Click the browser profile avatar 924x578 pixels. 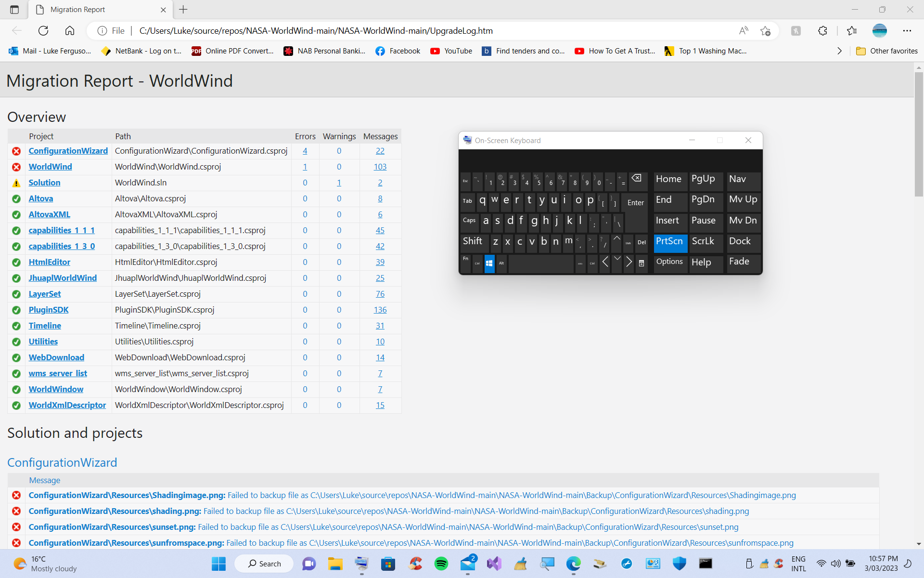tap(880, 31)
